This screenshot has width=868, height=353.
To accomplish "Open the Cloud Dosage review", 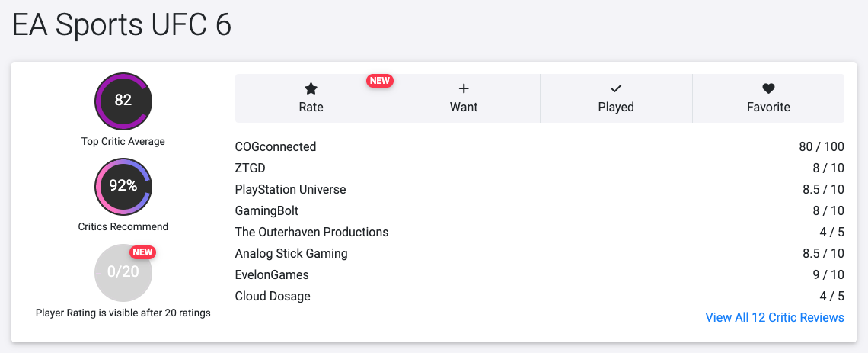I will coord(273,296).
